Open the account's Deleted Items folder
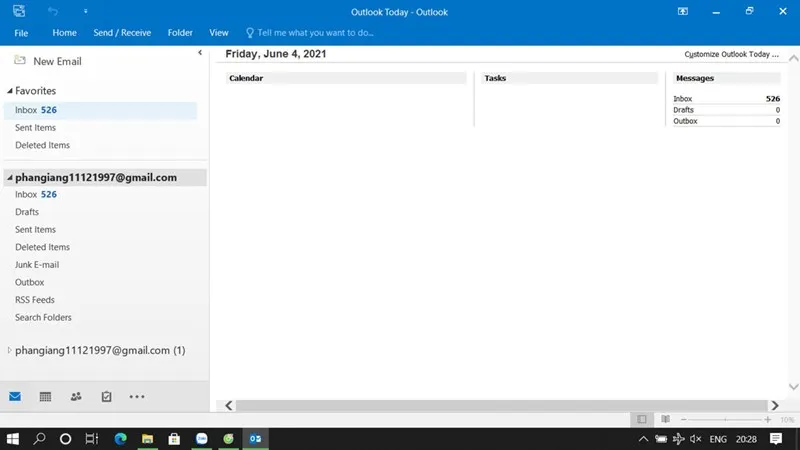800x450 pixels. 42,247
